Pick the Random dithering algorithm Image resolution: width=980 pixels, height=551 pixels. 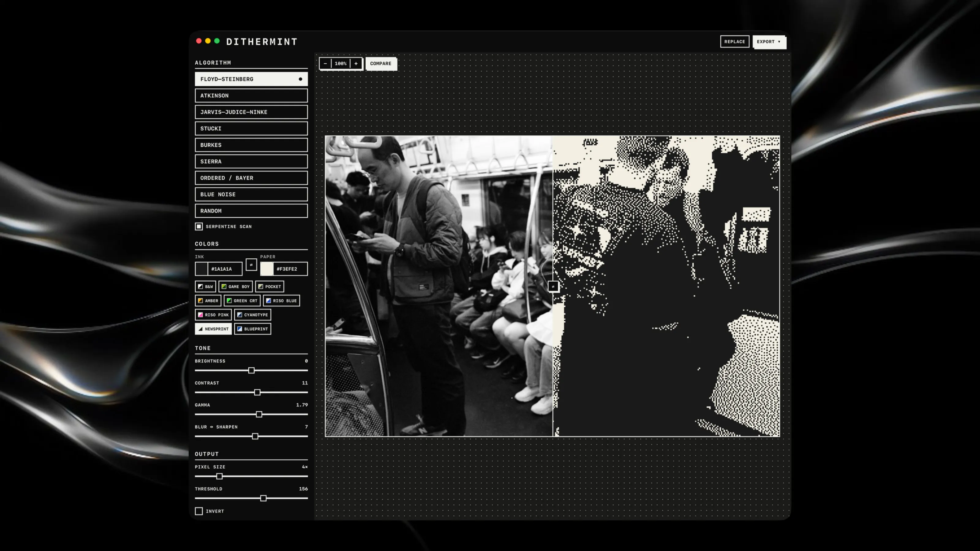point(251,211)
